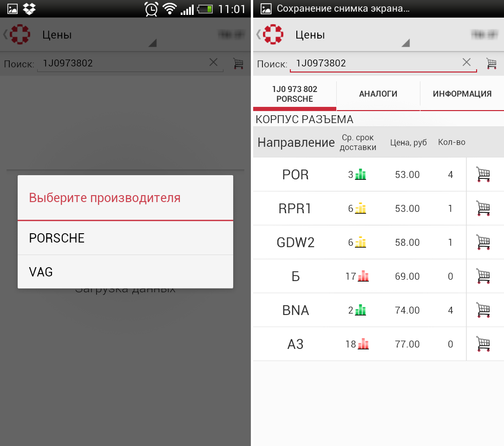Tap green delivery chart icon in BNA row

point(360,310)
